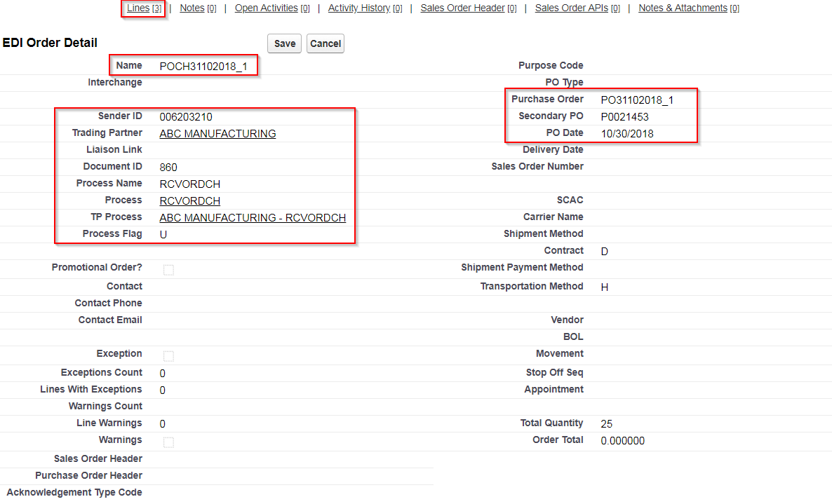This screenshot has width=832, height=504.
Task: Open the Sales Order APIs link
Action: coord(571,8)
